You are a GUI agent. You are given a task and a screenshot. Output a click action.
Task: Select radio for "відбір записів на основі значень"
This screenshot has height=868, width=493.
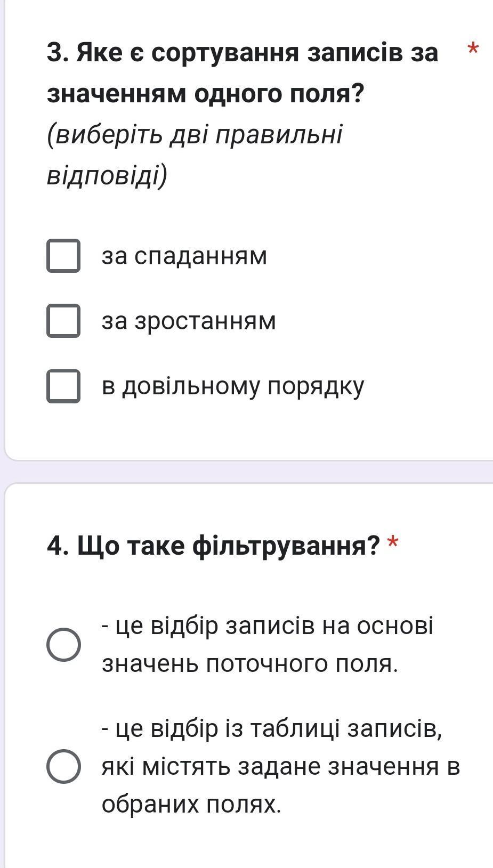(63, 644)
